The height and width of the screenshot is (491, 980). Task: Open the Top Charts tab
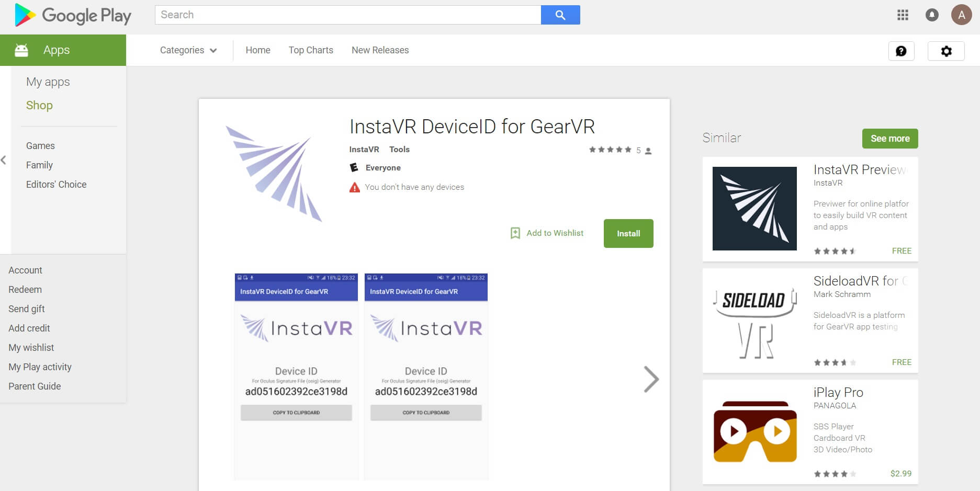(x=311, y=50)
